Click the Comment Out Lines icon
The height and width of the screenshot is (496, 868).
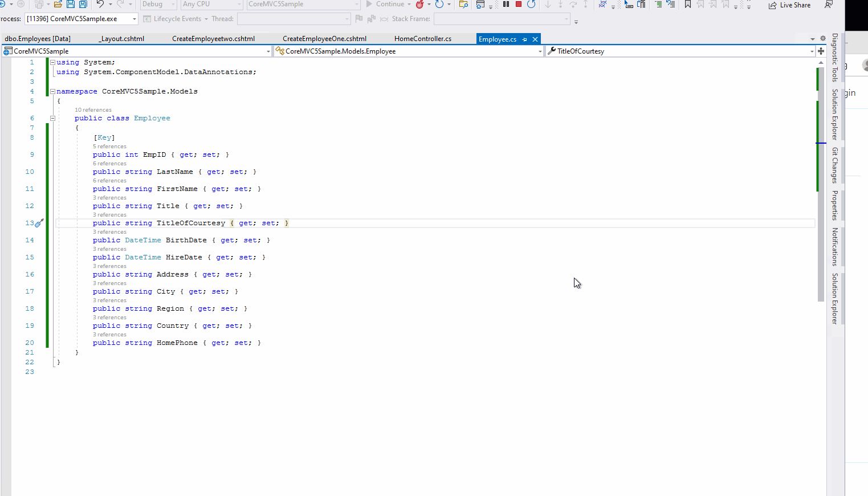658,4
